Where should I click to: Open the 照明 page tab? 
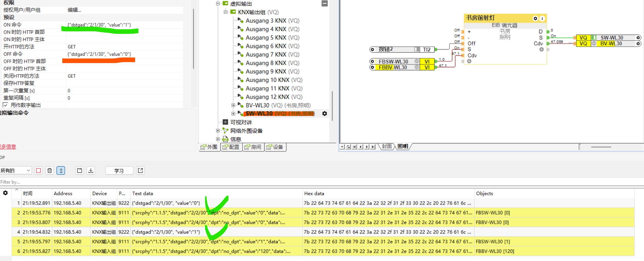[403, 147]
